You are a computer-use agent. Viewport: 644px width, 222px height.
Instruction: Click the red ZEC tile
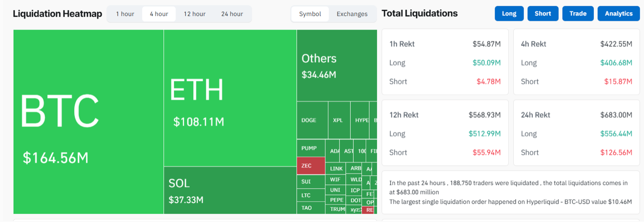(x=311, y=166)
